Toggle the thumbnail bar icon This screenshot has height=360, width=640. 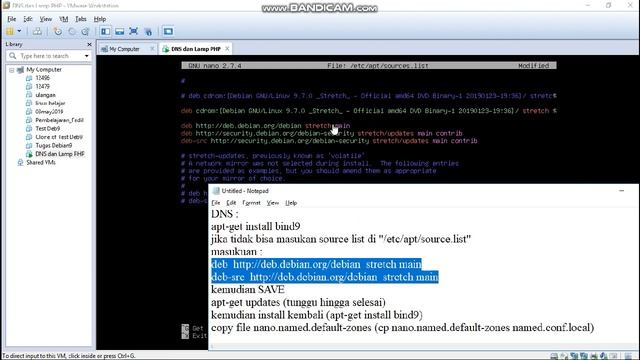[x=120, y=31]
